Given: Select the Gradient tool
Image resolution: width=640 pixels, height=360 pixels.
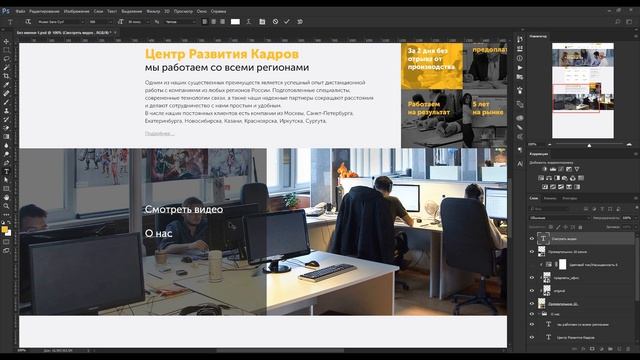Looking at the screenshot, I should click(x=6, y=137).
